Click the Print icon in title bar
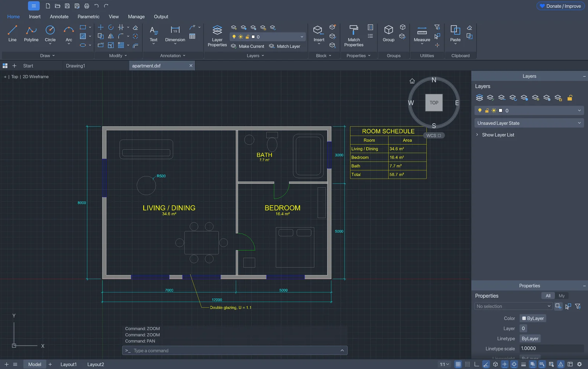 [87, 6]
